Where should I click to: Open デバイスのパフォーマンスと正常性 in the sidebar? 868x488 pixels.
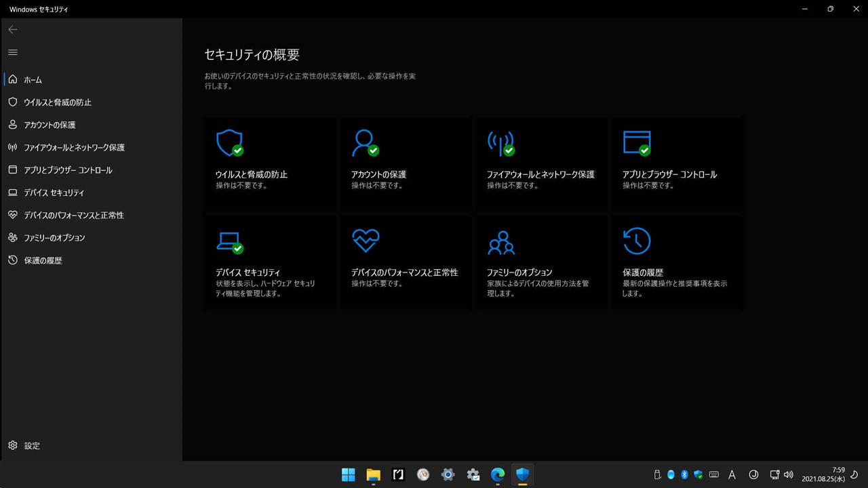[92, 215]
